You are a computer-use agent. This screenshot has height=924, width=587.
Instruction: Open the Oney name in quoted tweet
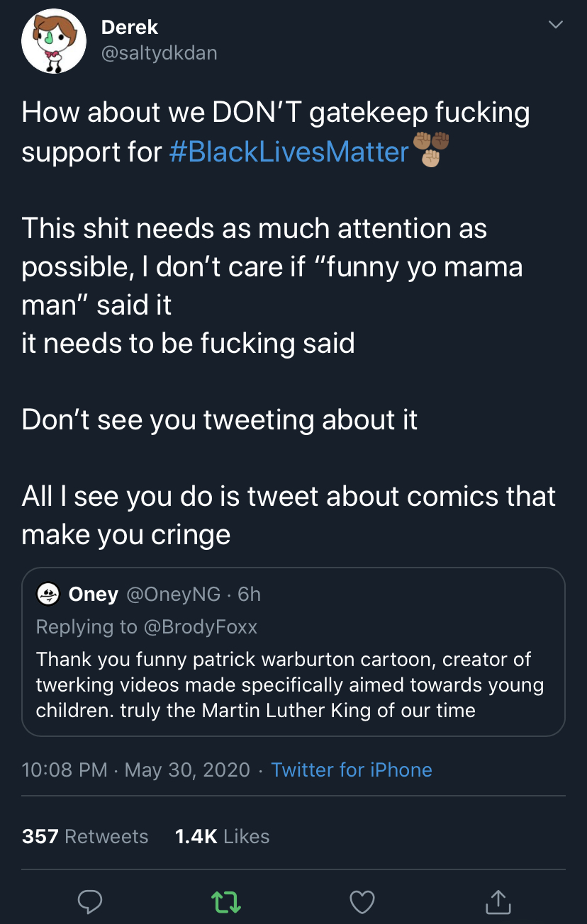pyautogui.click(x=93, y=594)
